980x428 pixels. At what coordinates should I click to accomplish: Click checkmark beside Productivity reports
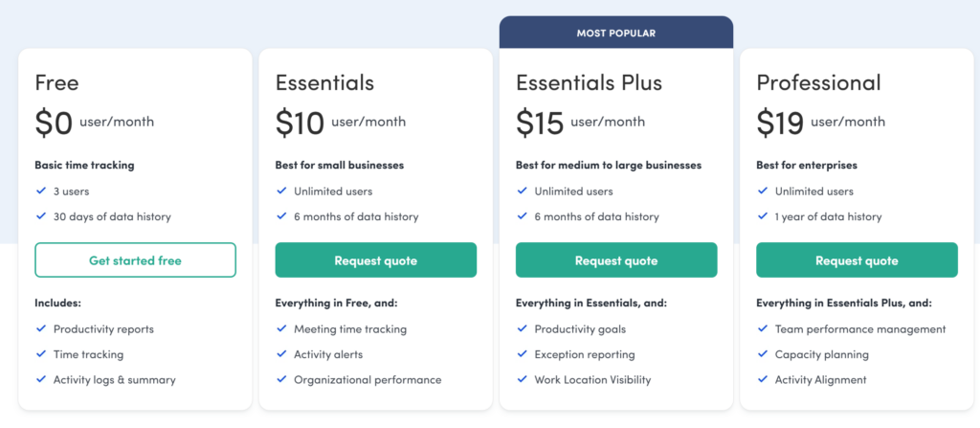[41, 329]
